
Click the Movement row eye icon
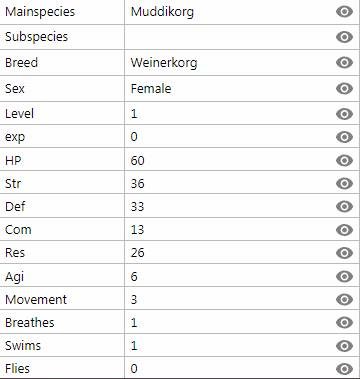click(344, 299)
